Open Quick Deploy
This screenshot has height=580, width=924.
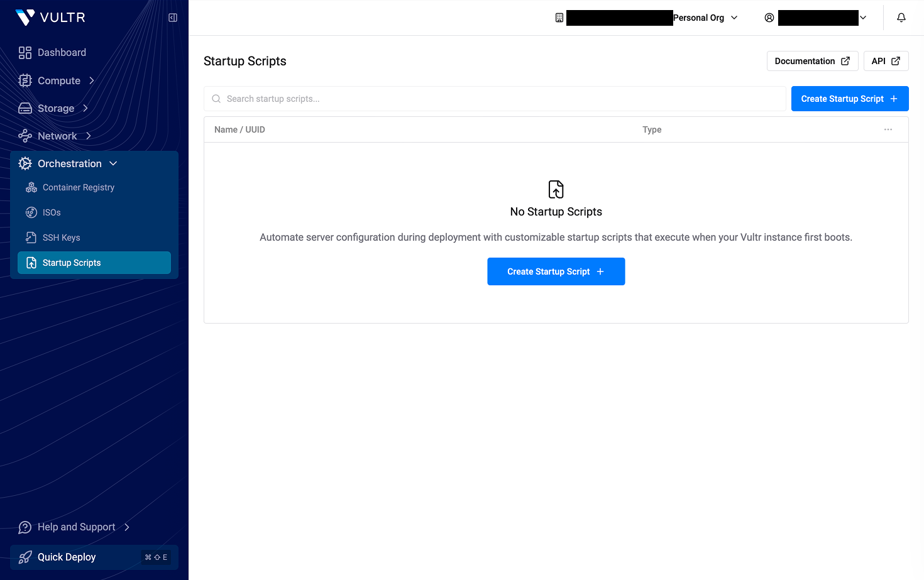click(x=94, y=557)
